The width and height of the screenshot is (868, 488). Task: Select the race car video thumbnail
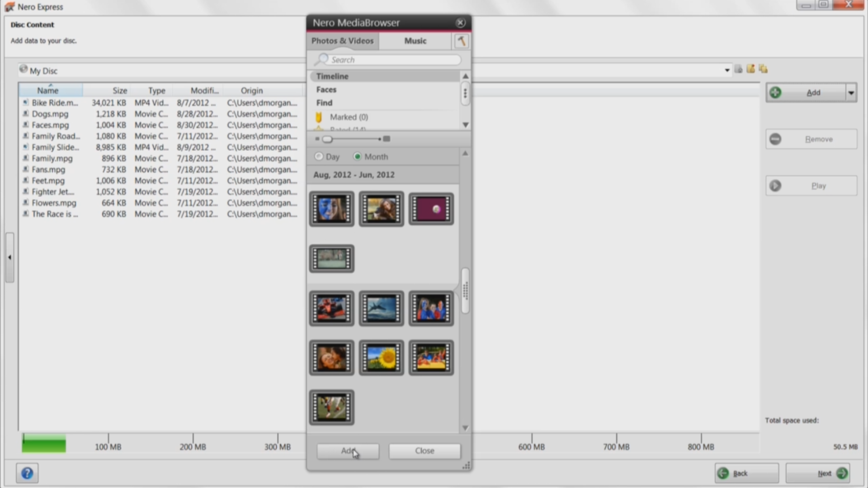coord(332,308)
